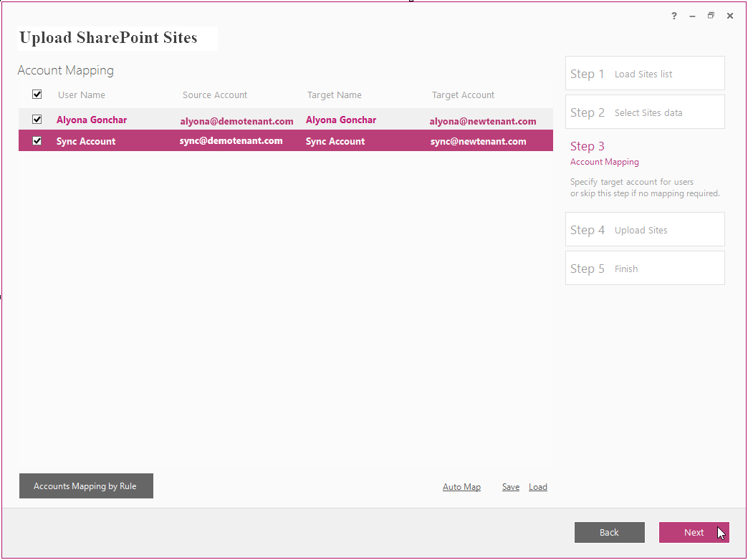748x560 pixels.
Task: Toggle the select-all checkbox in header
Action: click(x=37, y=95)
